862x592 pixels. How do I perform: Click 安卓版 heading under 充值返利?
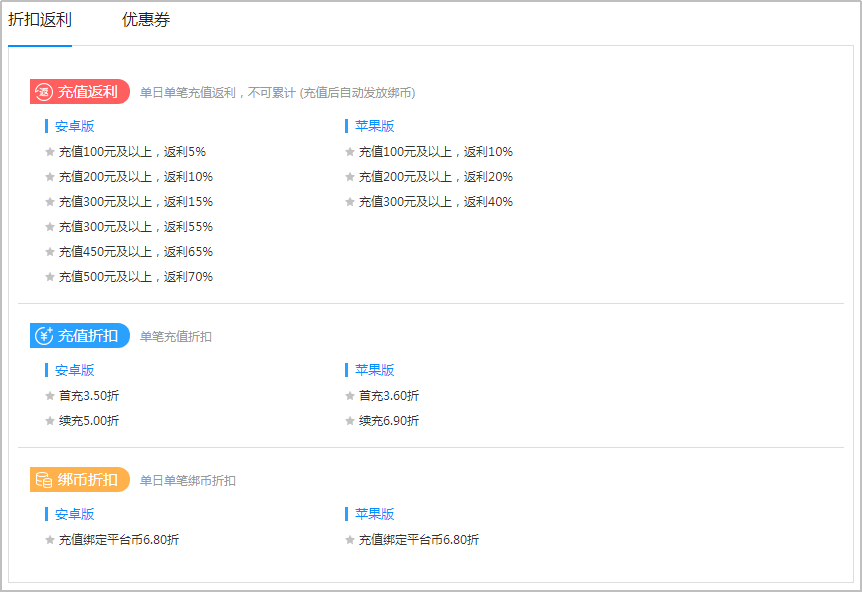(75, 126)
